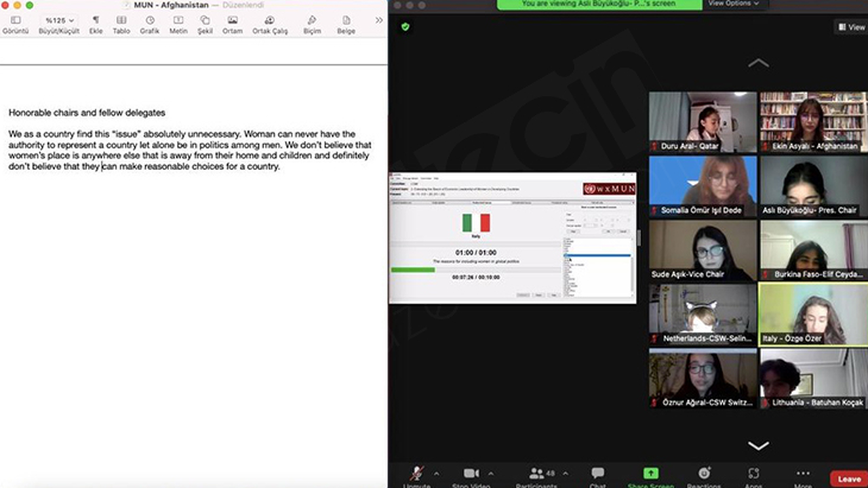Click the 00:07:26 / 00:10:00 caucus timer
This screenshot has height=488, width=868.
[x=475, y=277]
